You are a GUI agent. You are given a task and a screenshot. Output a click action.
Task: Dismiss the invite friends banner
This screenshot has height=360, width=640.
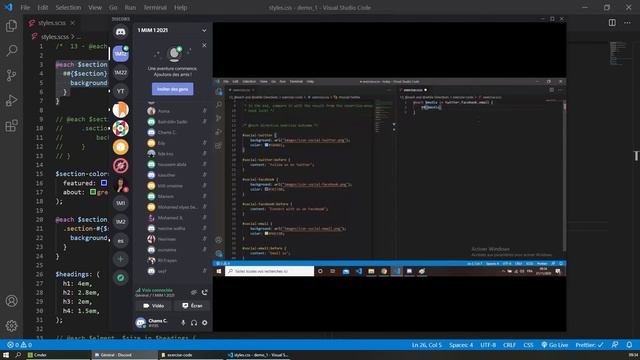[x=204, y=45]
